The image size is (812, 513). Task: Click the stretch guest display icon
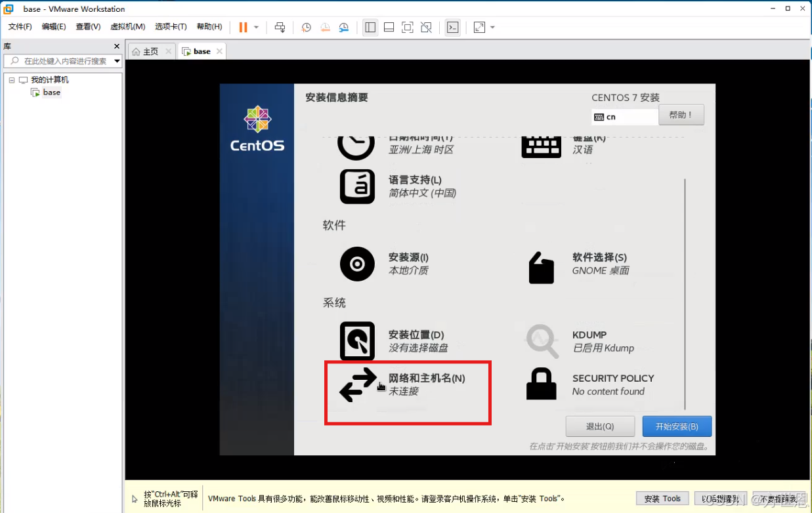click(479, 27)
